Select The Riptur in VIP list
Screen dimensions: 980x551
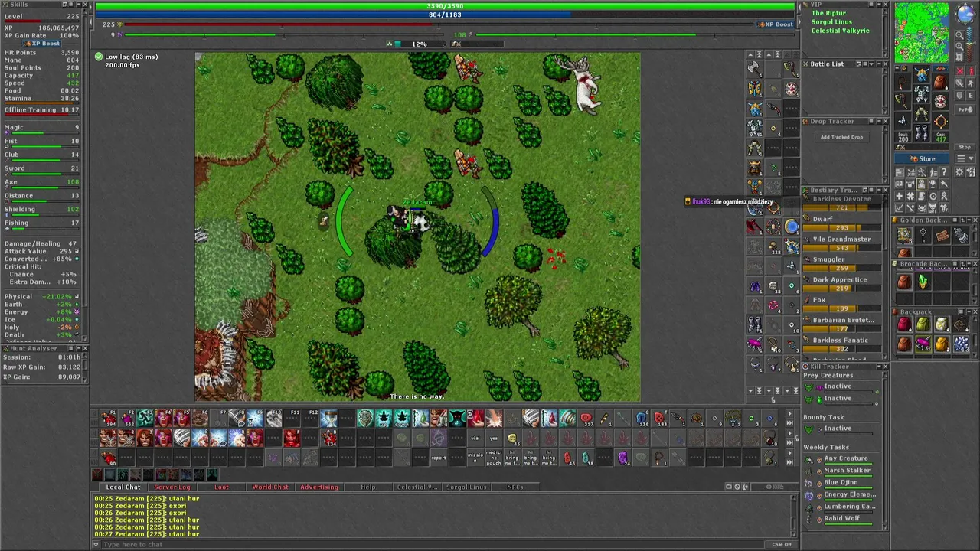(x=828, y=13)
